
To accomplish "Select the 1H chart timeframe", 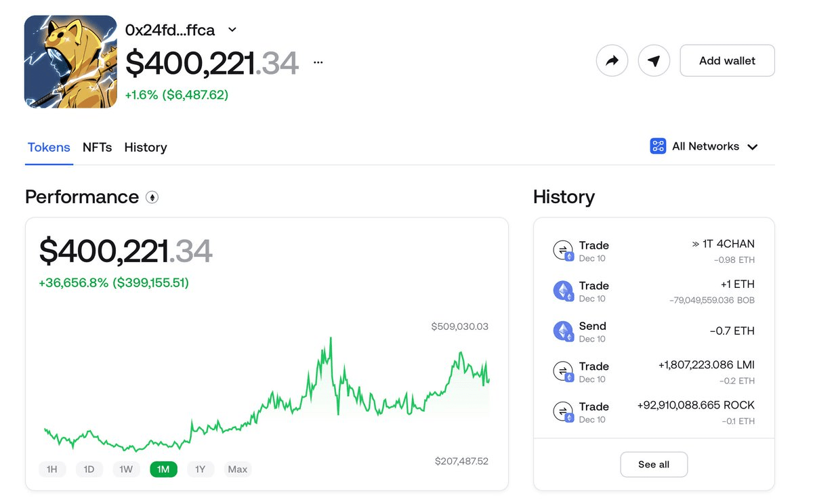I will [52, 469].
